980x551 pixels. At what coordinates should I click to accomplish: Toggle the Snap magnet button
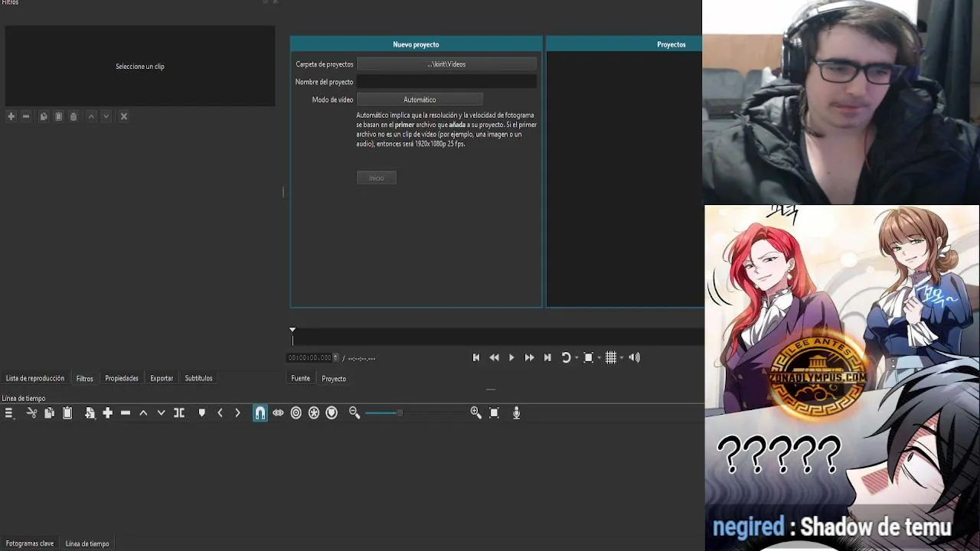point(260,413)
